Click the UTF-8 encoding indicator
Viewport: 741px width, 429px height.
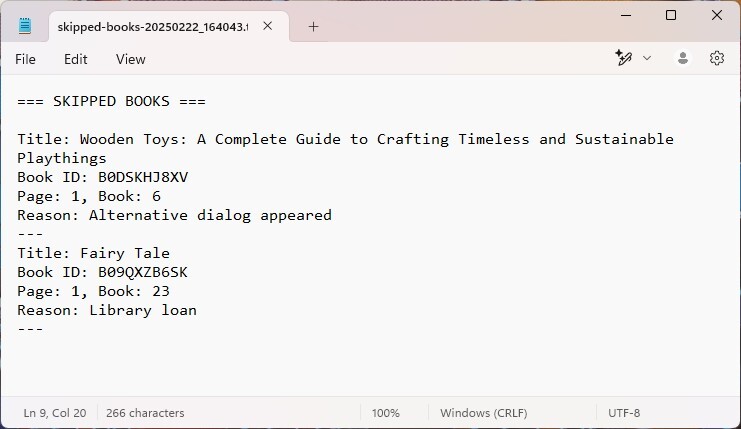[624, 413]
